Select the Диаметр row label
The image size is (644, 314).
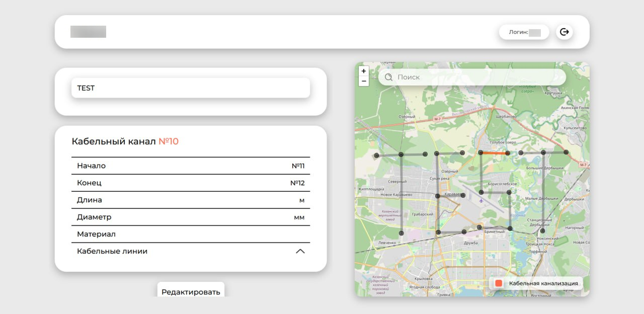[94, 217]
